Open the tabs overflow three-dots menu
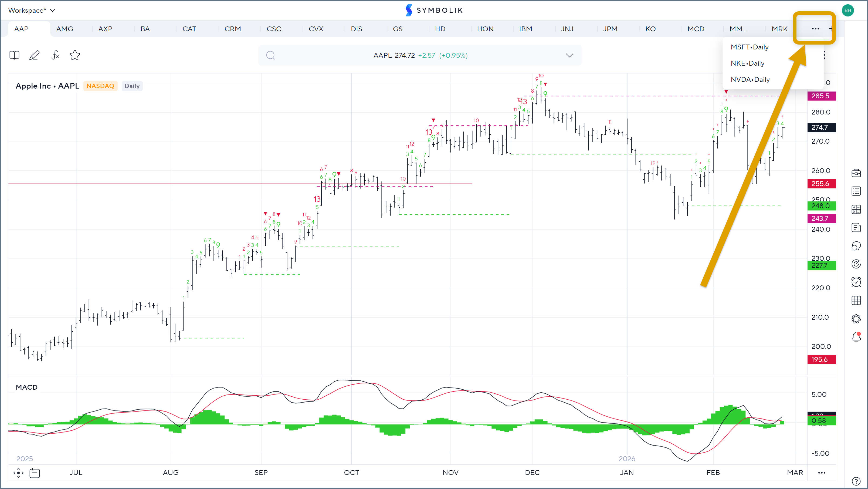 point(815,29)
